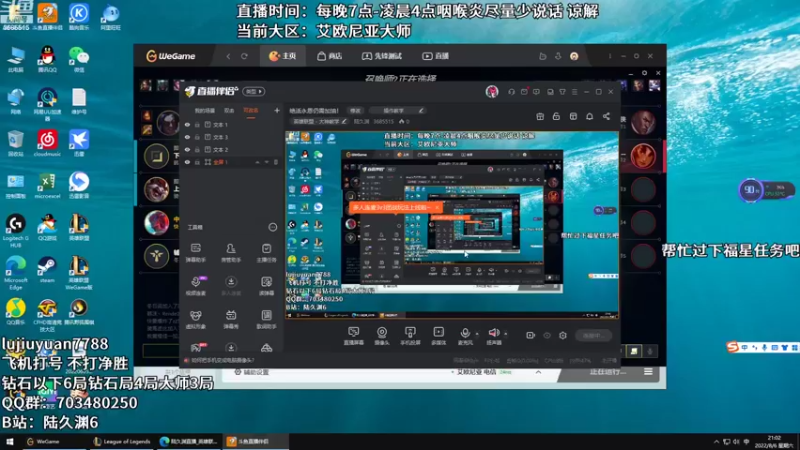Viewport: 800px width, 450px height.
Task: Move 全屏 1 layer down with arrow
Action: coord(266,162)
